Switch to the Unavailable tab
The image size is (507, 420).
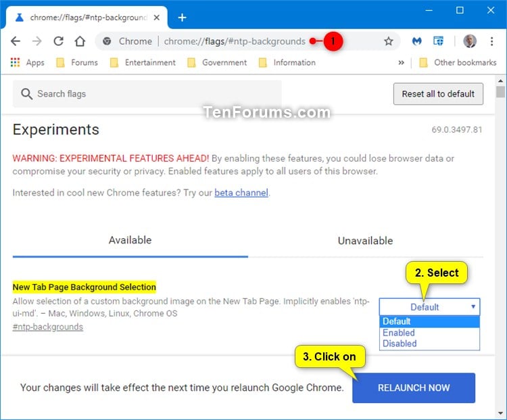(x=365, y=241)
